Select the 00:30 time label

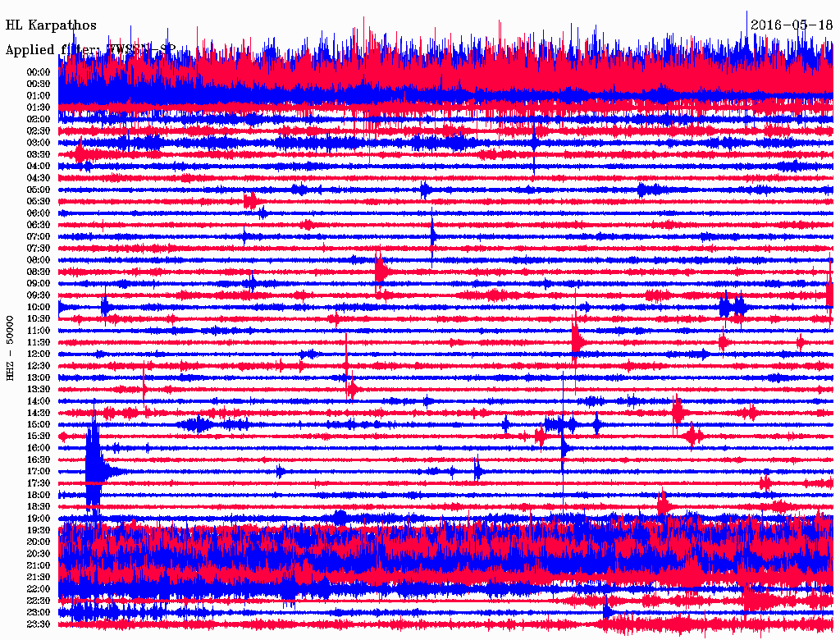point(38,84)
